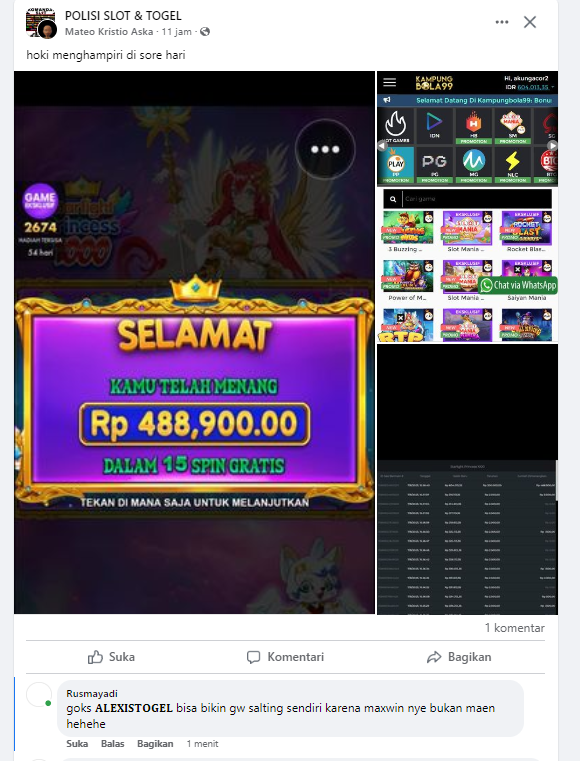Open the transaction history screenshot thumbnail

[467, 480]
